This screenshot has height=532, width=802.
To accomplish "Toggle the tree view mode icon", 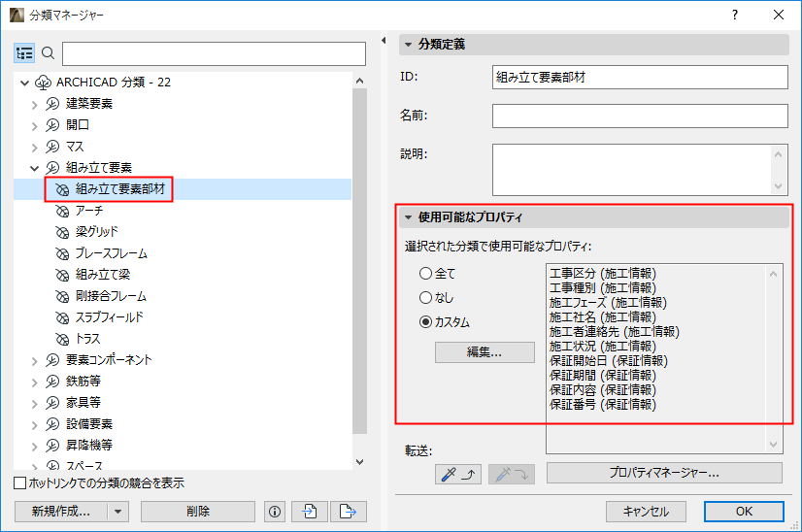I will click(x=24, y=53).
